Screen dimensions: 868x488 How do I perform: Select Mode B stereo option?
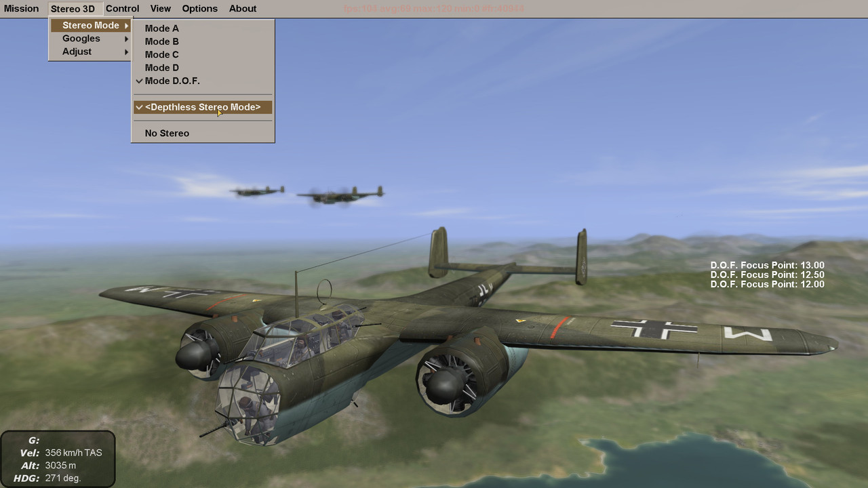tap(203, 41)
